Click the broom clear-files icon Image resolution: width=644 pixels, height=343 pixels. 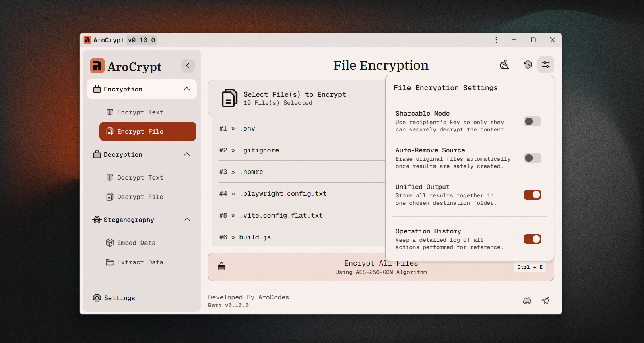[504, 64]
